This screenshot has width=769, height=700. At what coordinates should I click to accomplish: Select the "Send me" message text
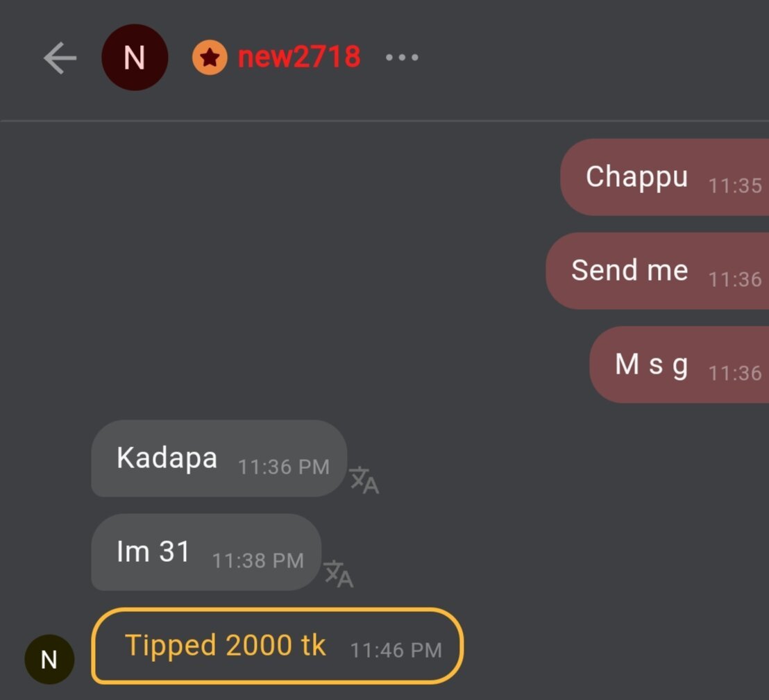click(629, 270)
